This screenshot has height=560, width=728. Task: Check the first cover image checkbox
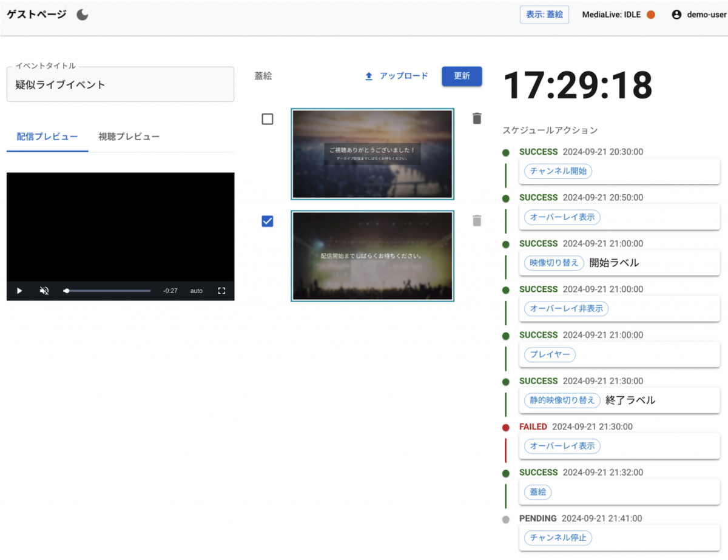[x=268, y=120]
